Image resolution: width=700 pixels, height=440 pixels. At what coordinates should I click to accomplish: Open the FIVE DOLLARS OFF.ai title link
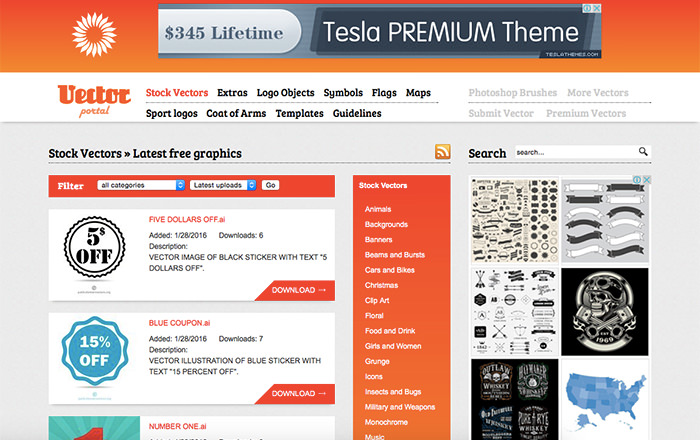(x=187, y=220)
